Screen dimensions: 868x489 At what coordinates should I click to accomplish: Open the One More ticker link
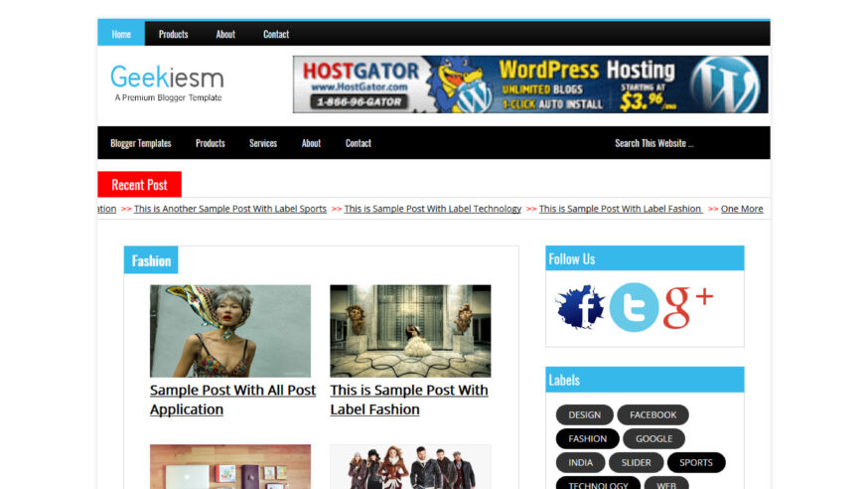pos(742,209)
